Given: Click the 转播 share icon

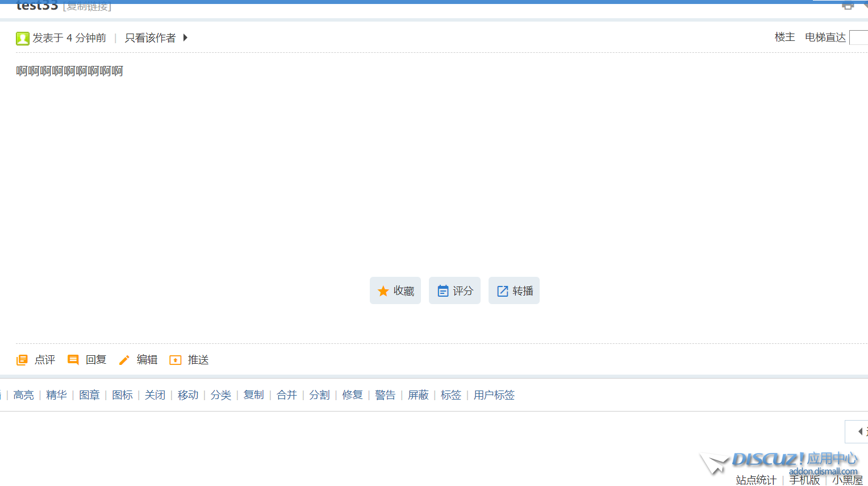Looking at the screenshot, I should tap(503, 291).
